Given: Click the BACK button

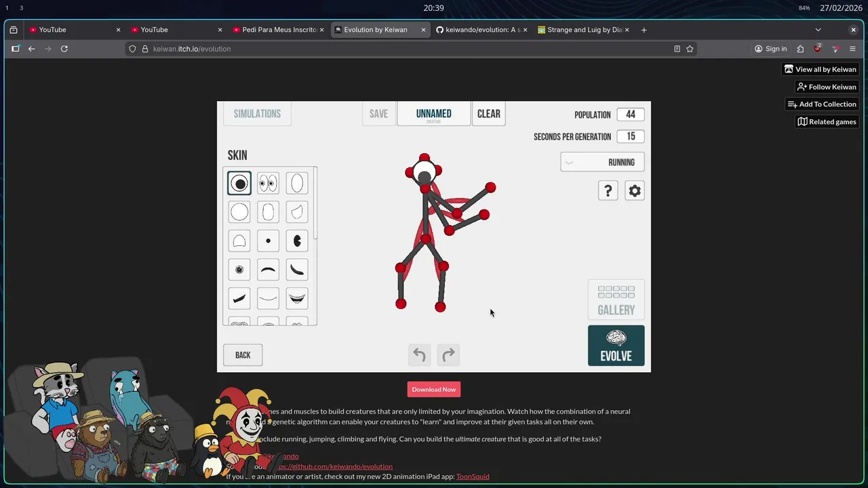Looking at the screenshot, I should point(243,355).
